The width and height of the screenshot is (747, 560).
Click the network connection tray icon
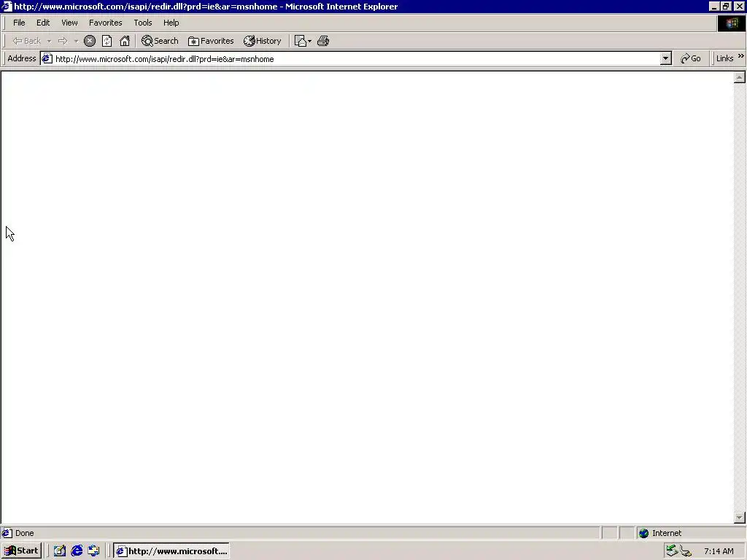coord(672,551)
